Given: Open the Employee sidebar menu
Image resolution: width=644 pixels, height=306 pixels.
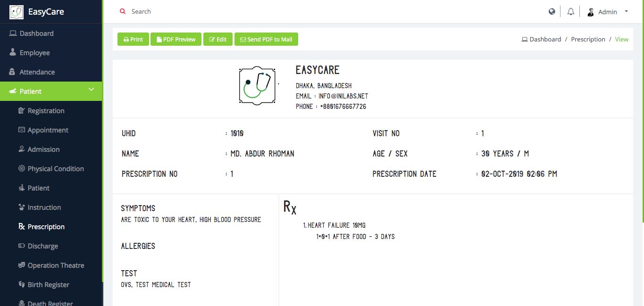Looking at the screenshot, I should point(34,53).
